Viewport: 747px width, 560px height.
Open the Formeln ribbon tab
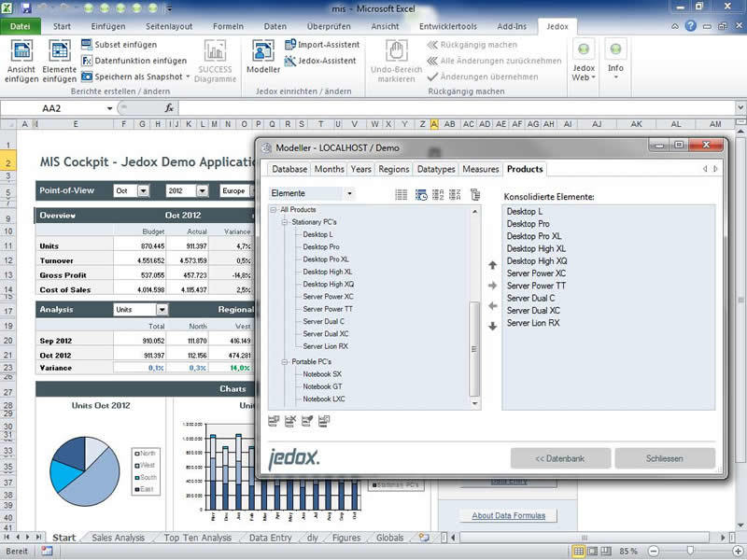[228, 27]
